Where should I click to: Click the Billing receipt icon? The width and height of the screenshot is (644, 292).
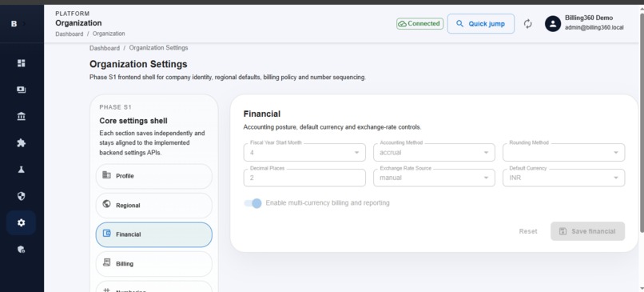[106, 262]
